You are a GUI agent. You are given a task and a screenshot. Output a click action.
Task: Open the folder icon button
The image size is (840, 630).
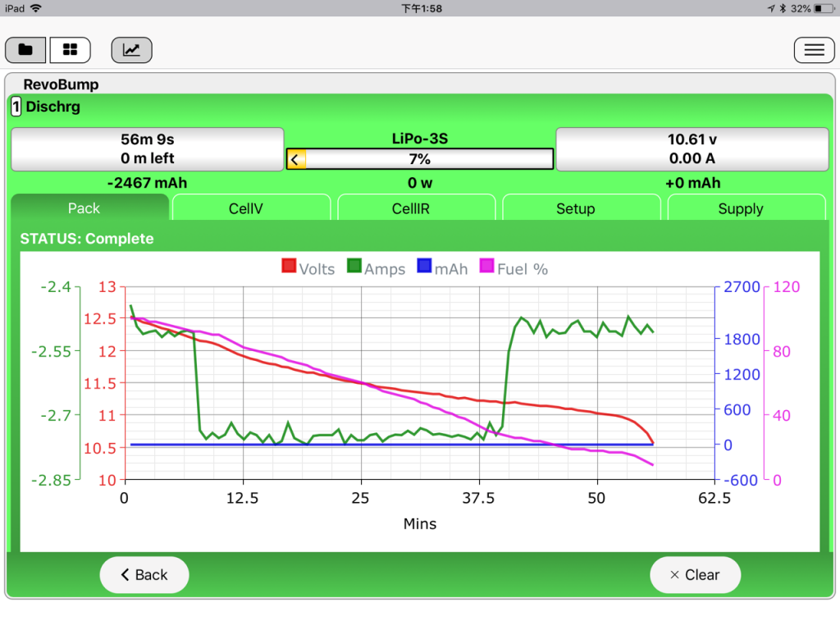coord(25,50)
